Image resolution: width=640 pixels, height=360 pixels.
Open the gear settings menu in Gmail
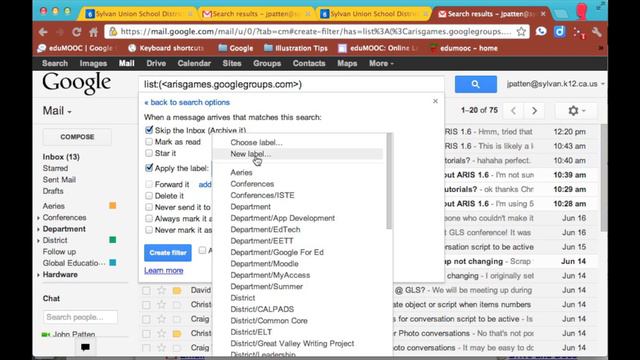(576, 111)
